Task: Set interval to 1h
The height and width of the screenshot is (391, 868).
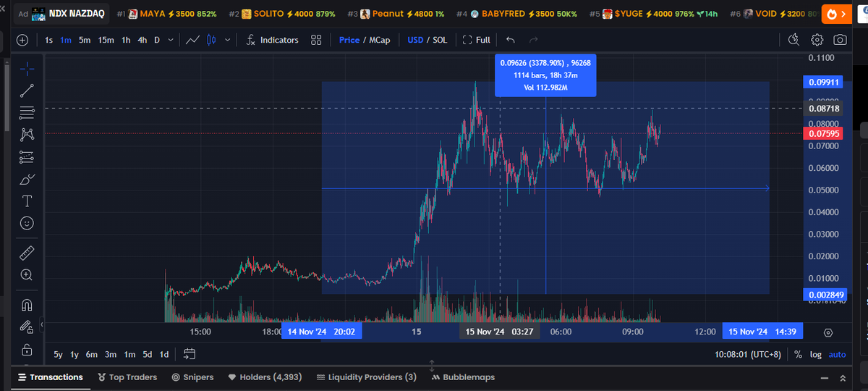Action: click(126, 40)
